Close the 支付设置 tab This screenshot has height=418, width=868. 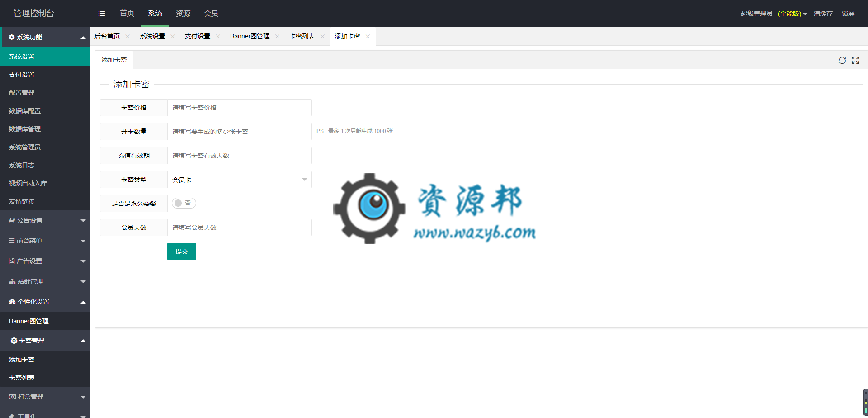[218, 37]
